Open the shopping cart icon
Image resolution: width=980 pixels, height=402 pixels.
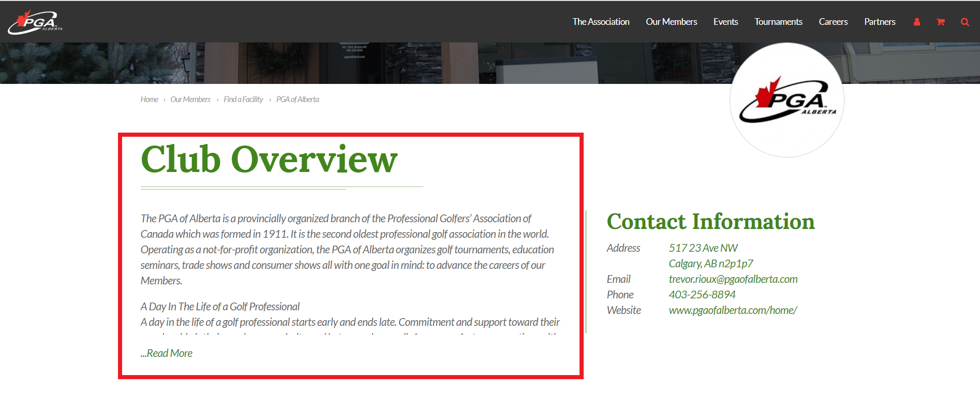[941, 22]
